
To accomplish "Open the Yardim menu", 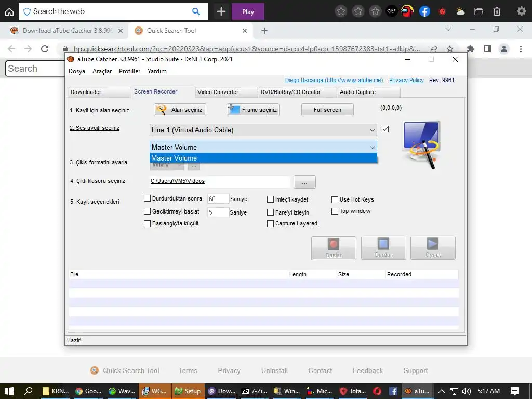I will coord(157,71).
